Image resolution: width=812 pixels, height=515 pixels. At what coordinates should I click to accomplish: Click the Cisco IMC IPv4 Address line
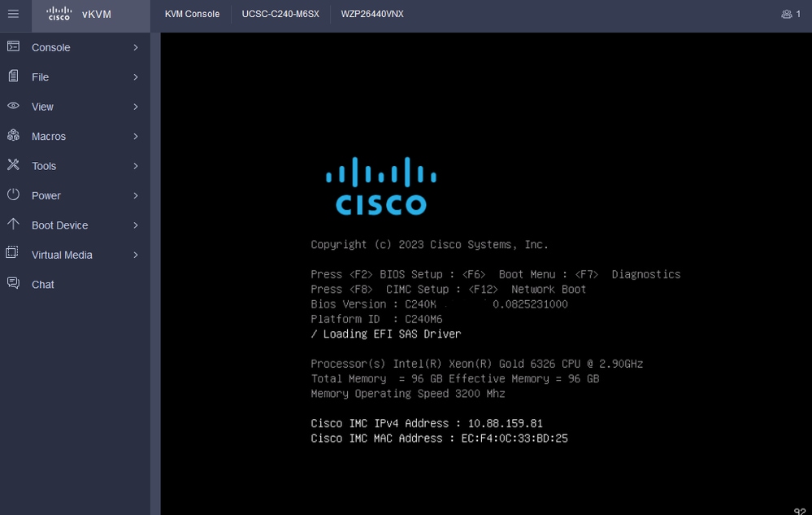[x=427, y=424]
